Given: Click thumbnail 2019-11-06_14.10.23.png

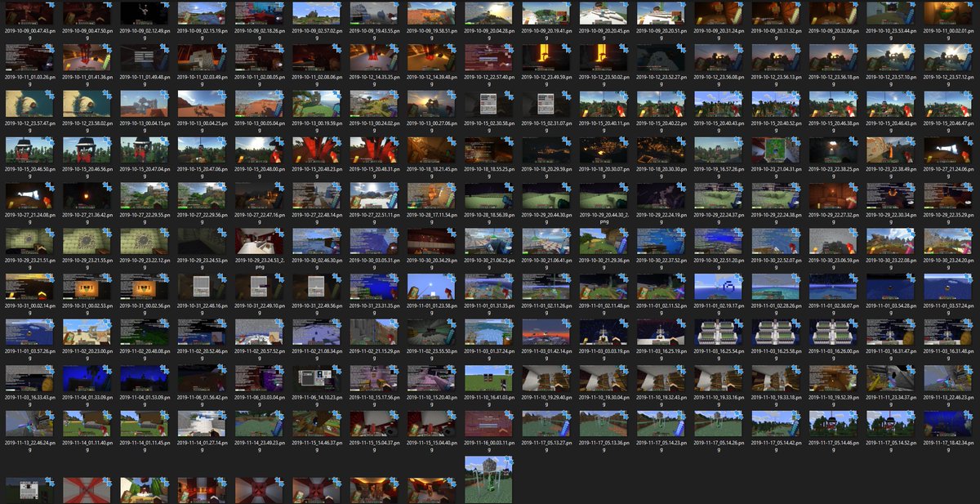Looking at the screenshot, I should click(316, 378).
